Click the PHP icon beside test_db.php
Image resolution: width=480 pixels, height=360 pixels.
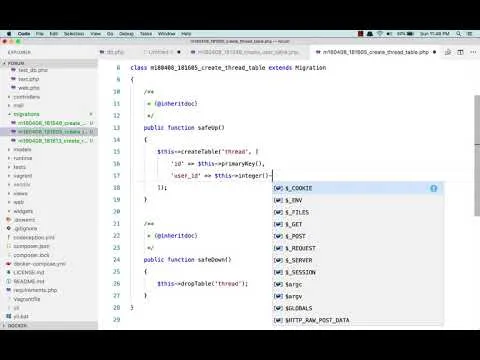point(13,70)
